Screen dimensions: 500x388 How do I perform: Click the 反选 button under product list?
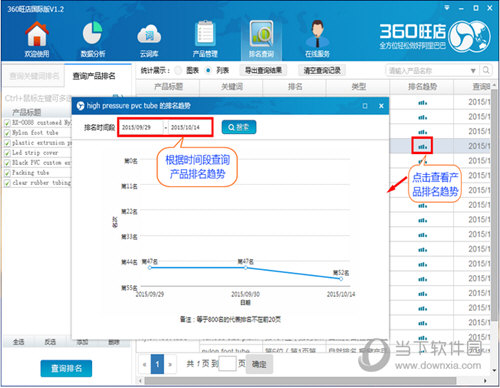click(x=50, y=342)
